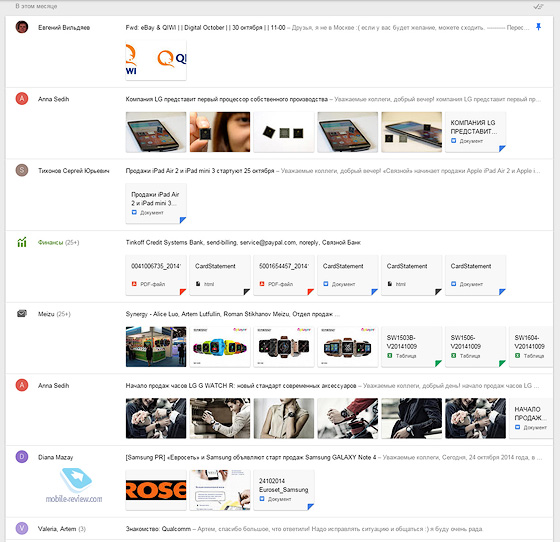Open 'Компания LG представит первый процессор' email
The image size is (560, 542).
[x=226, y=99]
